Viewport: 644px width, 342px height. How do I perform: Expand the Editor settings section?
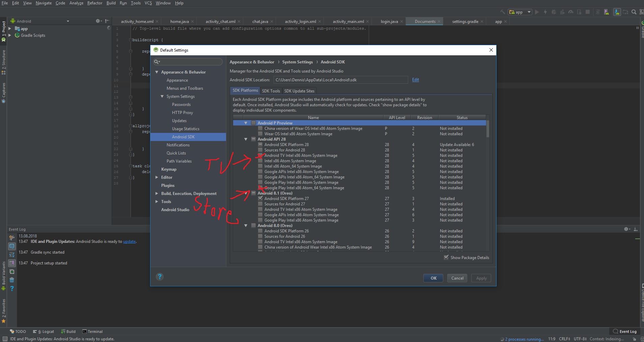tap(157, 177)
